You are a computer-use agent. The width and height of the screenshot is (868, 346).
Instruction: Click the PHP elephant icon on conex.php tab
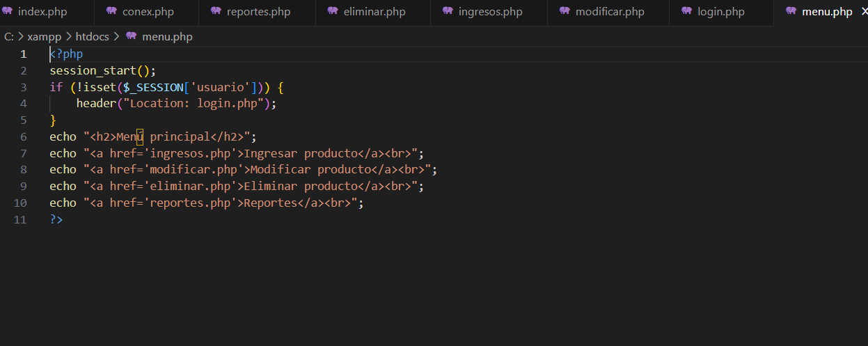(111, 11)
